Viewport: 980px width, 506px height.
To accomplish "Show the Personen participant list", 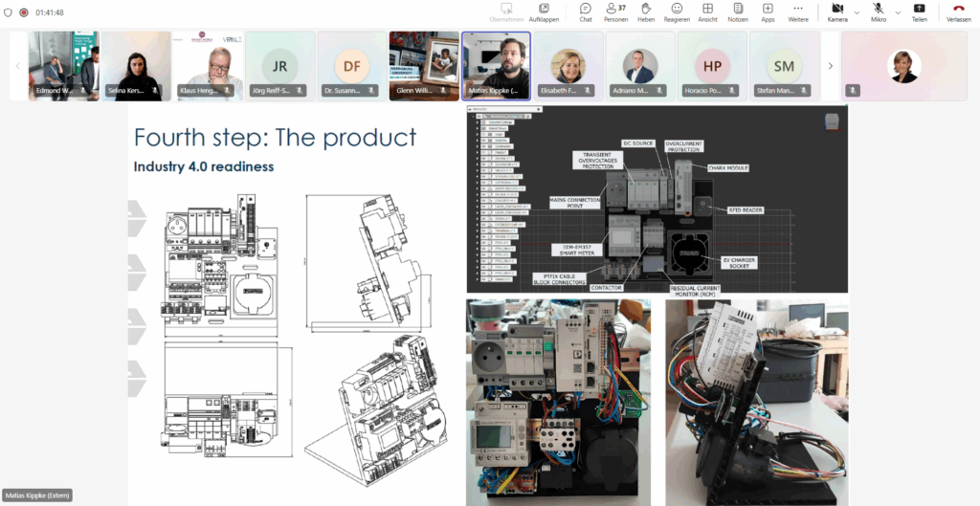I will click(x=615, y=11).
